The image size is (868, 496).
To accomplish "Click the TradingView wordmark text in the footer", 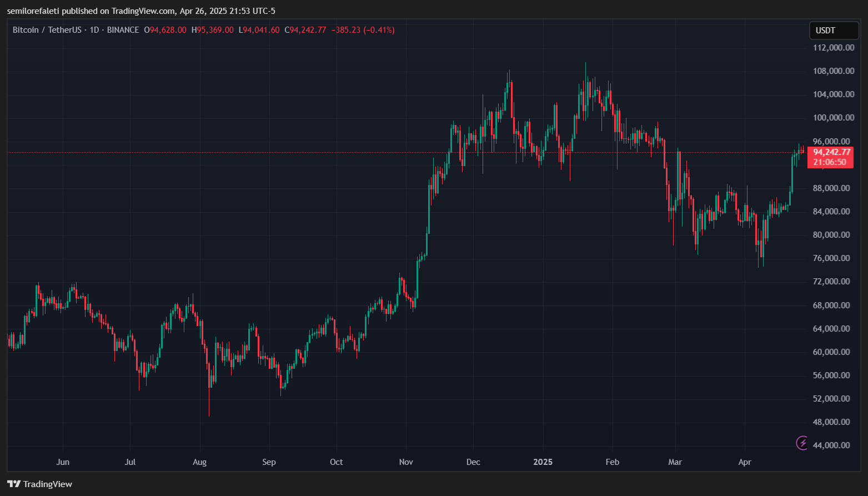I will [48, 484].
